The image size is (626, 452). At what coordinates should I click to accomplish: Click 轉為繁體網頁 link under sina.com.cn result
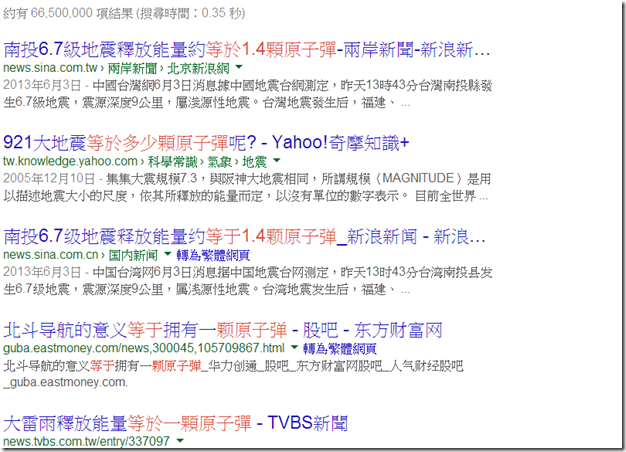point(213,255)
